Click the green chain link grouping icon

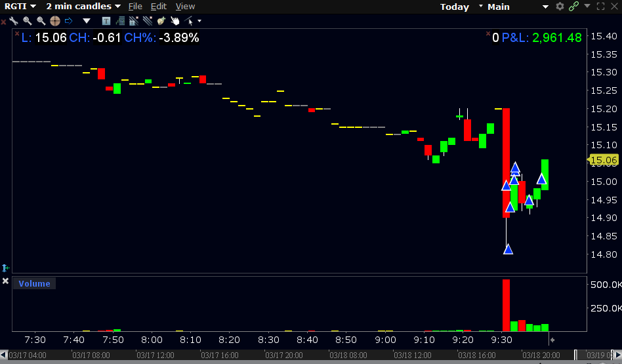[573, 7]
